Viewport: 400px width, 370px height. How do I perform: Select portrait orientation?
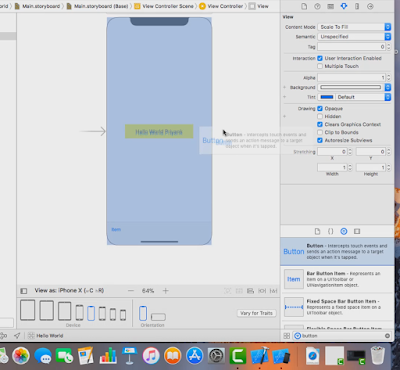pyautogui.click(x=143, y=313)
